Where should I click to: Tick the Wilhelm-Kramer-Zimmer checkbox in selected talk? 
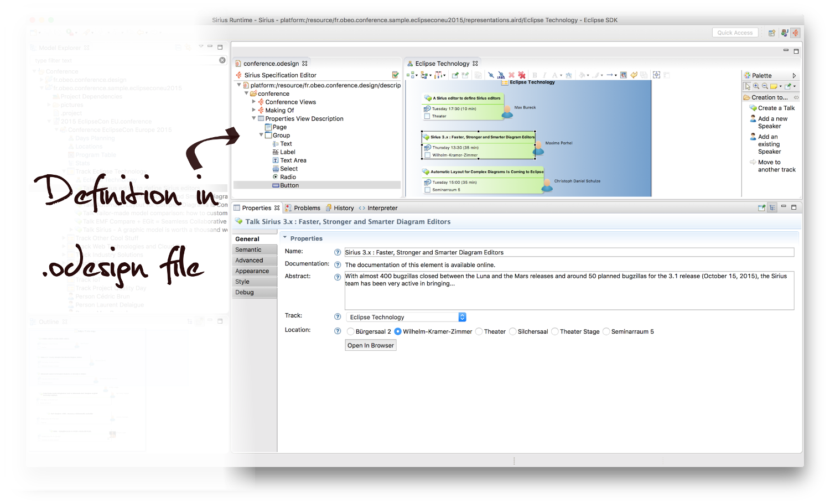(x=427, y=155)
